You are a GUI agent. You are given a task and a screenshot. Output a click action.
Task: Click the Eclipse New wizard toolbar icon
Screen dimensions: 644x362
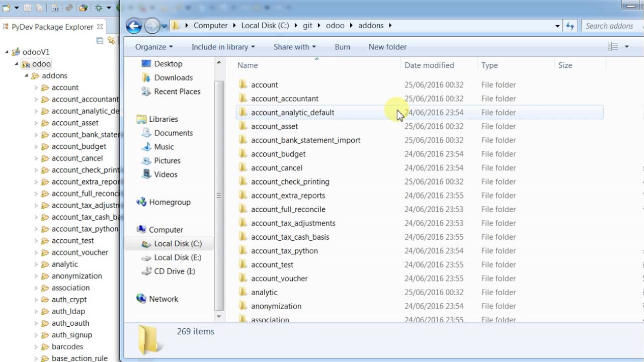[7, 8]
